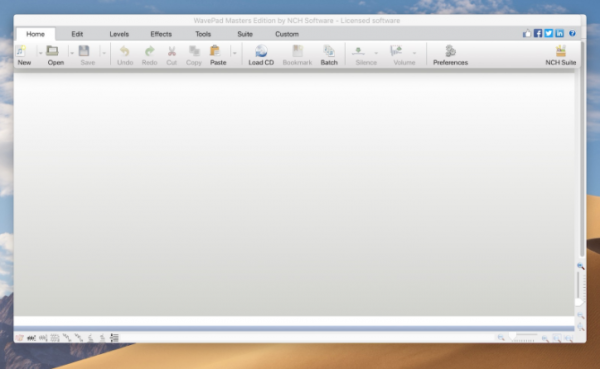Switch to the Edit tab
Viewport: 600px width, 369px height.
77,34
